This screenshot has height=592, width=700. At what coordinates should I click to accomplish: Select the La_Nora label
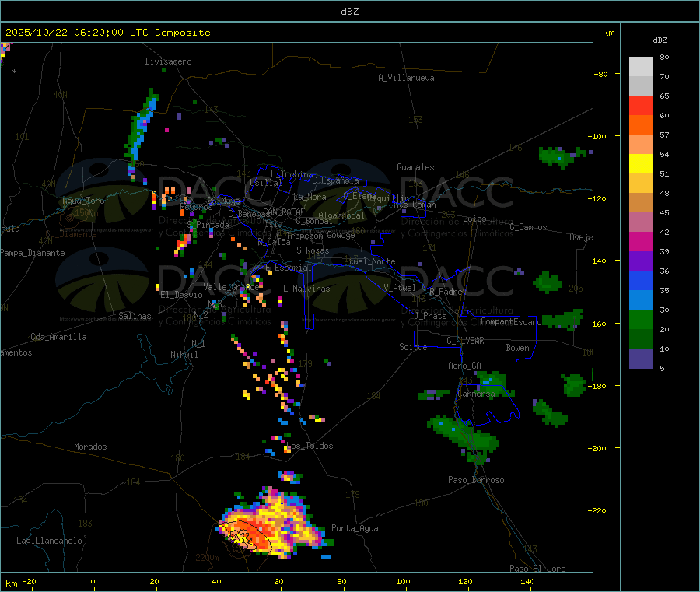(x=310, y=197)
